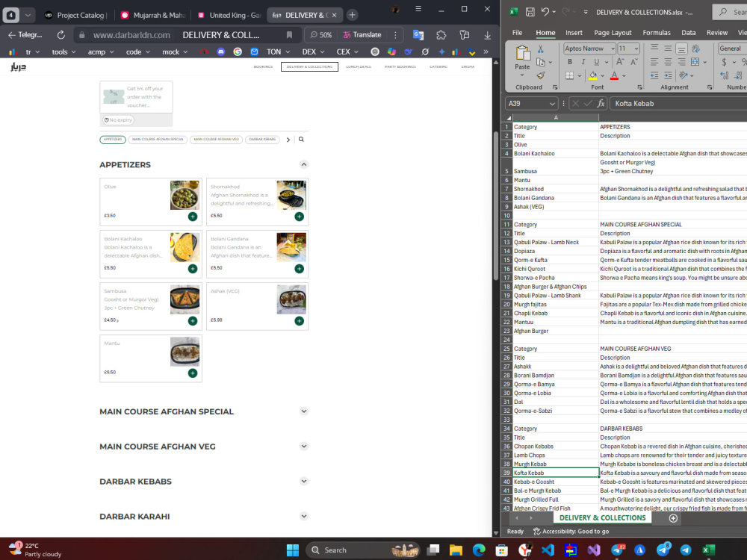This screenshot has height=560, width=747.
Task: Expand MAIN COURSE AFGHAN SPECIAL section
Action: [x=304, y=411]
